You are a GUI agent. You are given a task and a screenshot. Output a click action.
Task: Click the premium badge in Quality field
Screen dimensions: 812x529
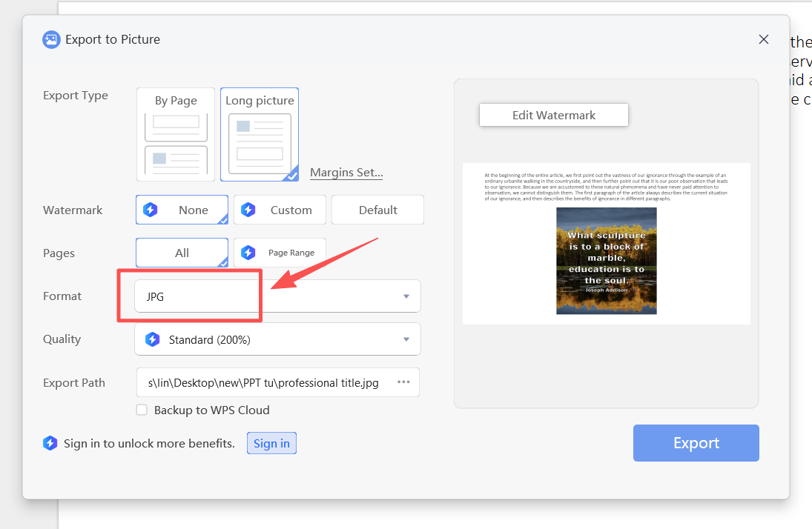[x=152, y=340]
